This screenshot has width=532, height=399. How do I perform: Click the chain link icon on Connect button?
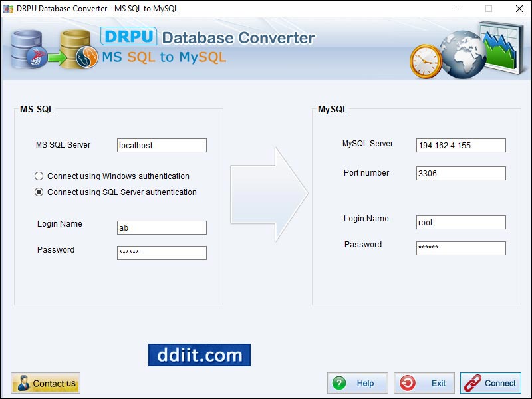(x=472, y=382)
